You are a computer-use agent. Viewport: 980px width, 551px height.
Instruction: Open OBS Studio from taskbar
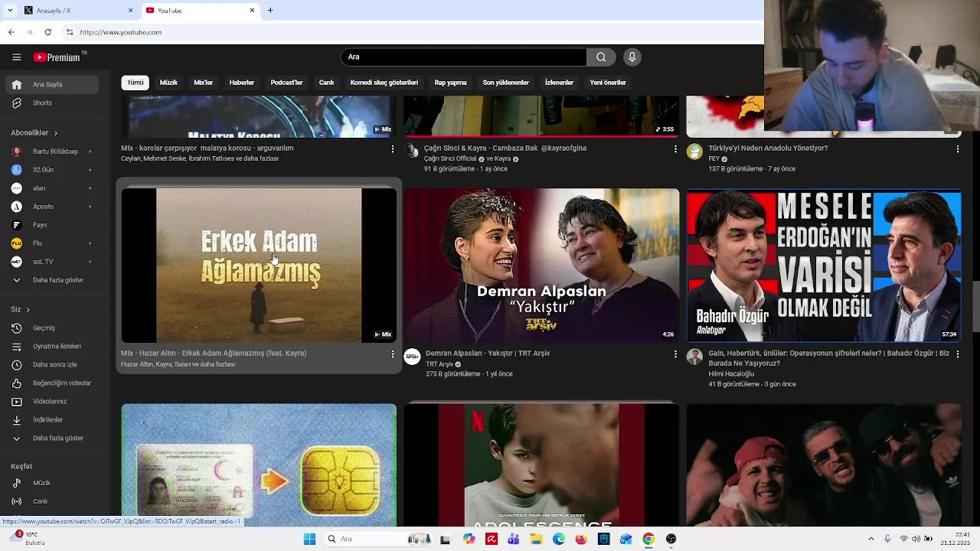(x=671, y=539)
